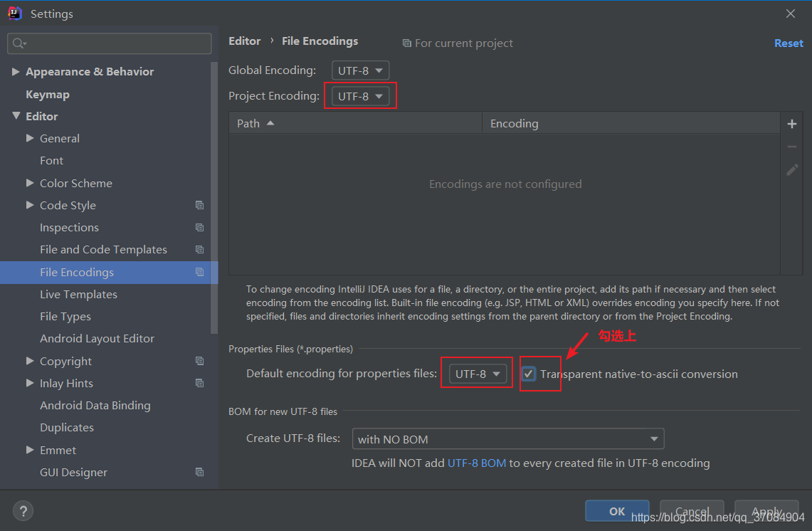Click project-level icon beside Code Style
This screenshot has height=531, width=812.
pyautogui.click(x=199, y=205)
